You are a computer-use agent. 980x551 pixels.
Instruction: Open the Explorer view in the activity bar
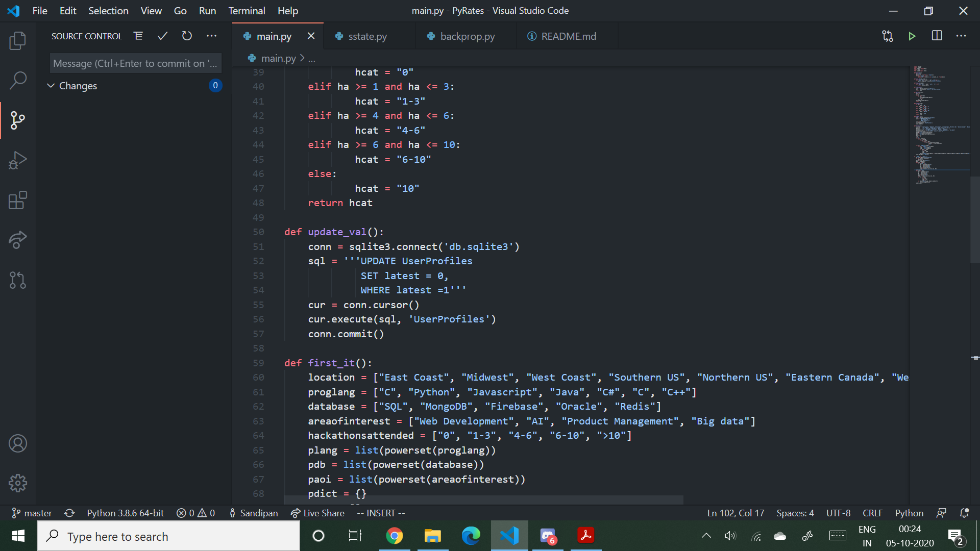tap(17, 41)
